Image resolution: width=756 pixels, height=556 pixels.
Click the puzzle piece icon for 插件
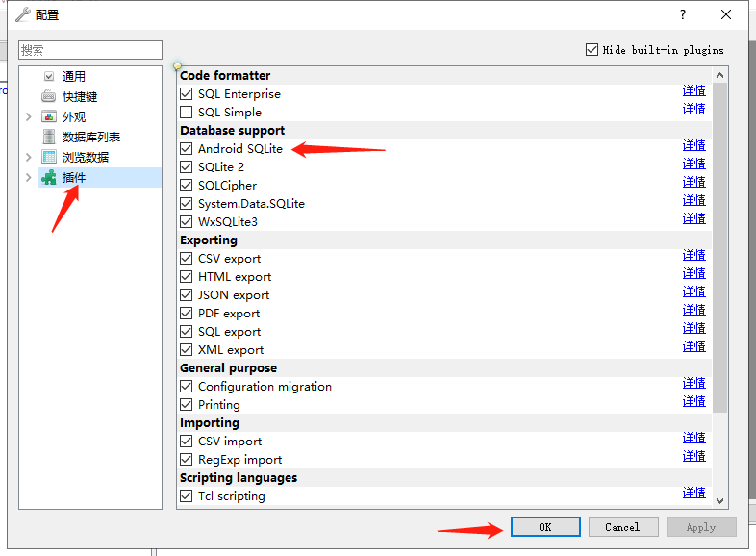point(49,177)
